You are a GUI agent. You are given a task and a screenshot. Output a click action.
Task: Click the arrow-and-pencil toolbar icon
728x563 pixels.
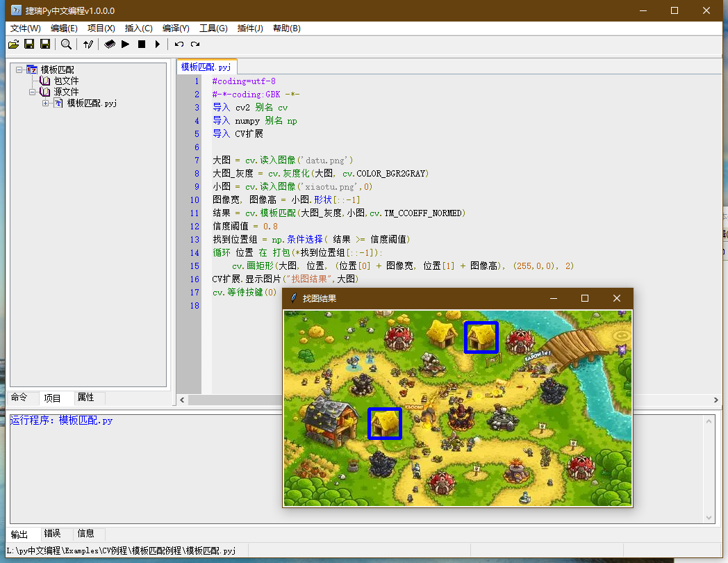pyautogui.click(x=88, y=44)
